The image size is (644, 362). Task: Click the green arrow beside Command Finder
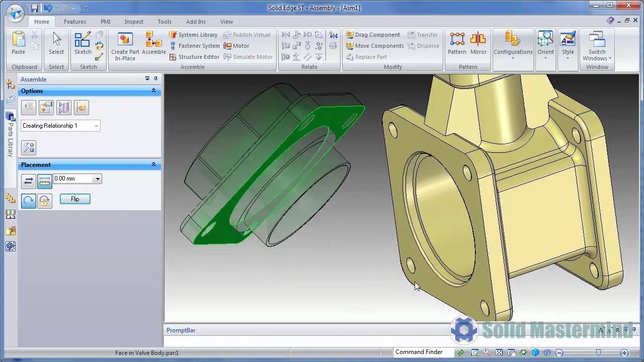(x=461, y=353)
